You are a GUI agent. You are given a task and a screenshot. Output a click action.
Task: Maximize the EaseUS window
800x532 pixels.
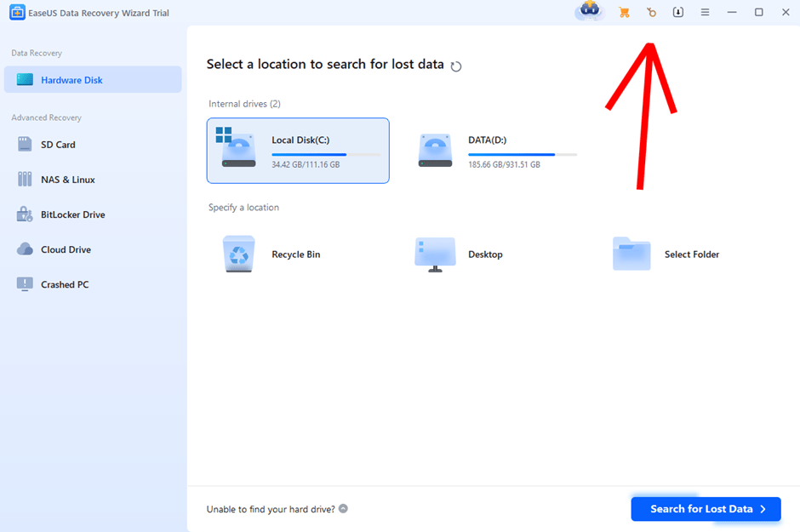coord(759,12)
